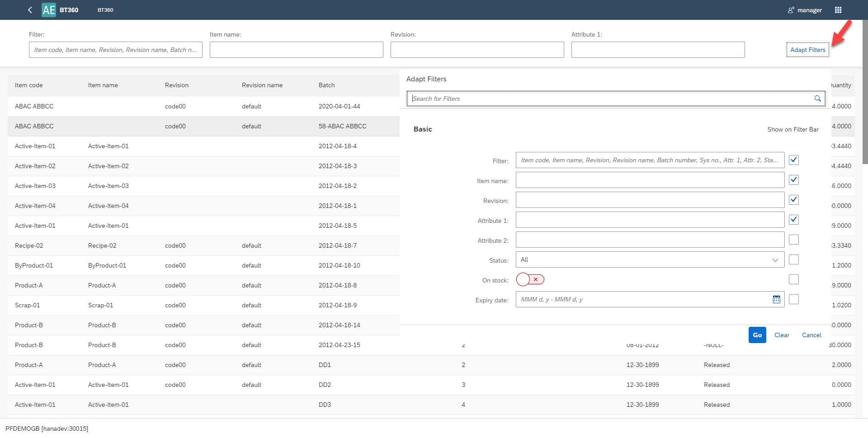The width and height of the screenshot is (868, 438).
Task: Click Clear to reset the filters
Action: point(782,335)
